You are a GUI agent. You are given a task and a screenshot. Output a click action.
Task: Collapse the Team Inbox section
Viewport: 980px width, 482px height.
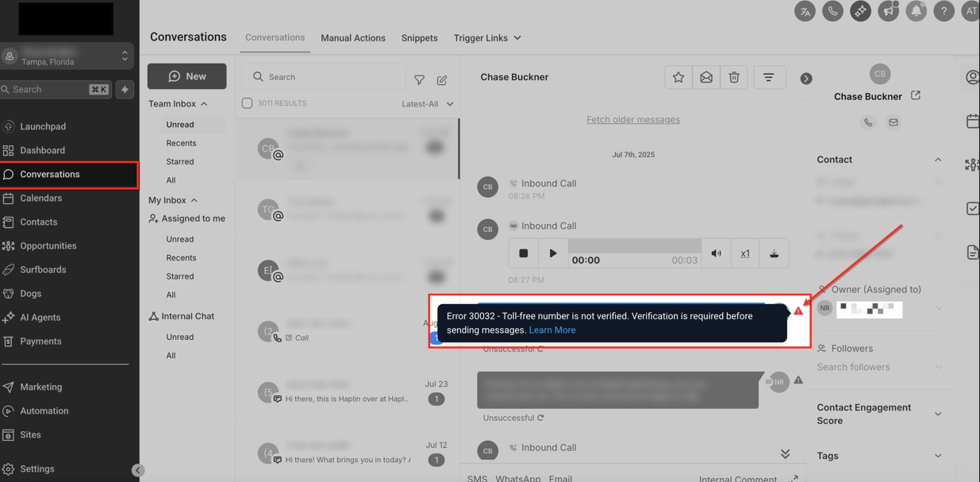(x=204, y=104)
